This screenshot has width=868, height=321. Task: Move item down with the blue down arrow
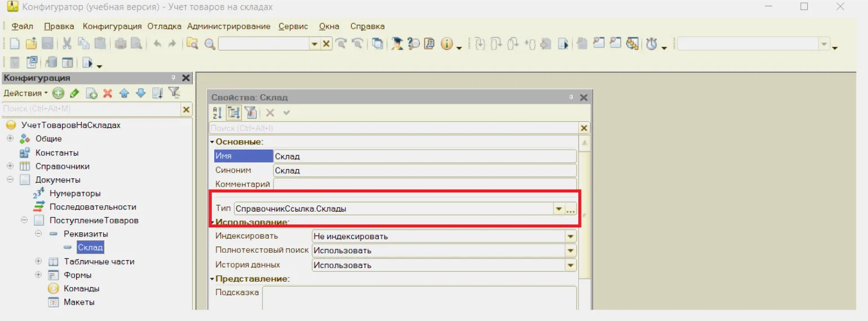pos(140,93)
